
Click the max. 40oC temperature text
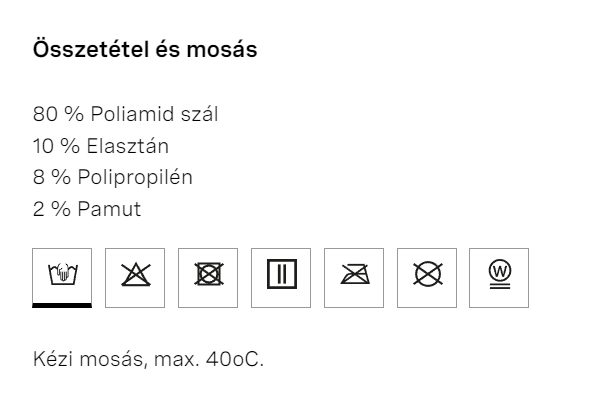tap(209, 360)
